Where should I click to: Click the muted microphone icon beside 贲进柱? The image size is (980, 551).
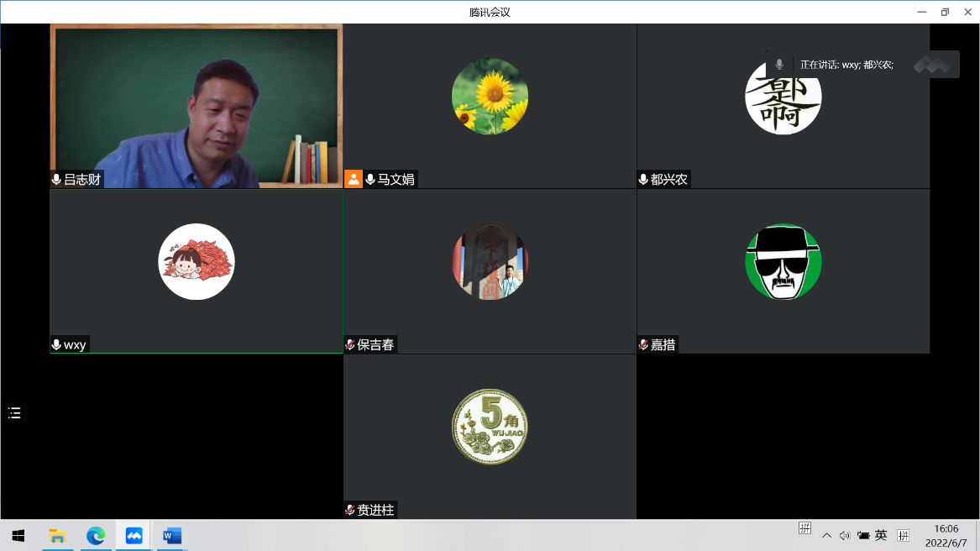point(350,511)
